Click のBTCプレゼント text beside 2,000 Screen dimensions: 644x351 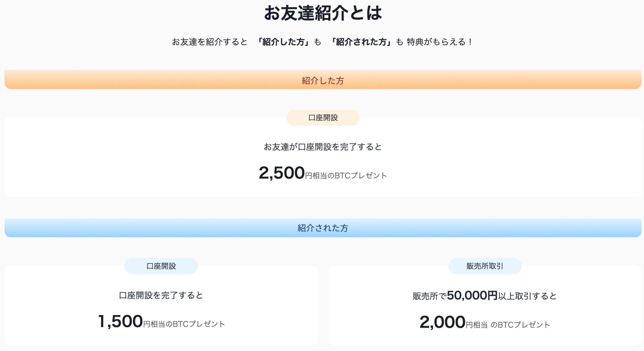coord(520,325)
